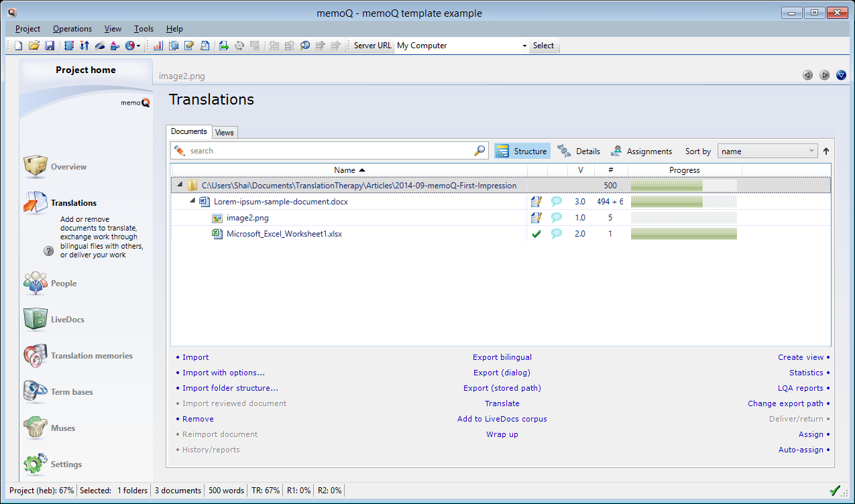Image resolution: width=855 pixels, height=504 pixels.
Task: Open Settings in the sidebar
Action: 53,464
